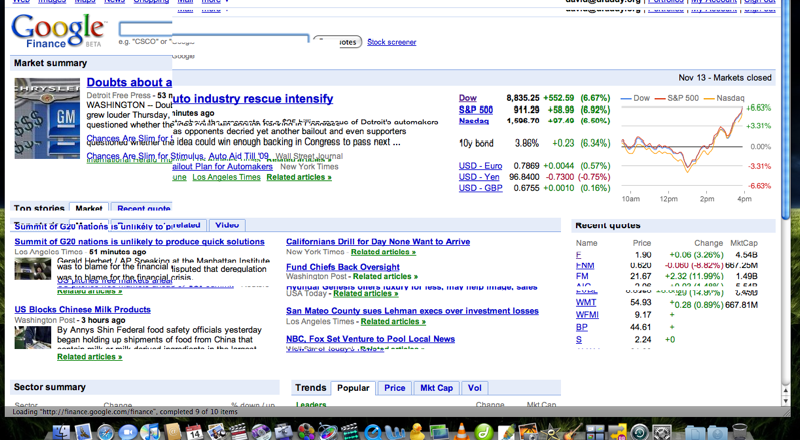
Task: Open VLC traffic cone icon
Action: click(x=462, y=432)
